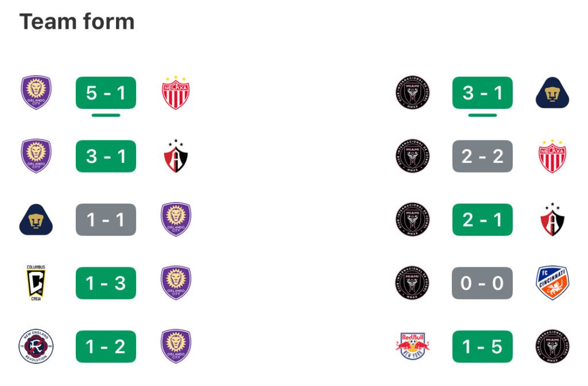Click the 1 - 3 score badge
This screenshot has width=588, height=386.
(106, 283)
